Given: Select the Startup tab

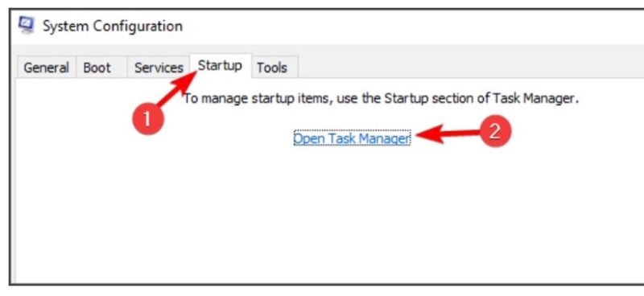Looking at the screenshot, I should pyautogui.click(x=220, y=66).
